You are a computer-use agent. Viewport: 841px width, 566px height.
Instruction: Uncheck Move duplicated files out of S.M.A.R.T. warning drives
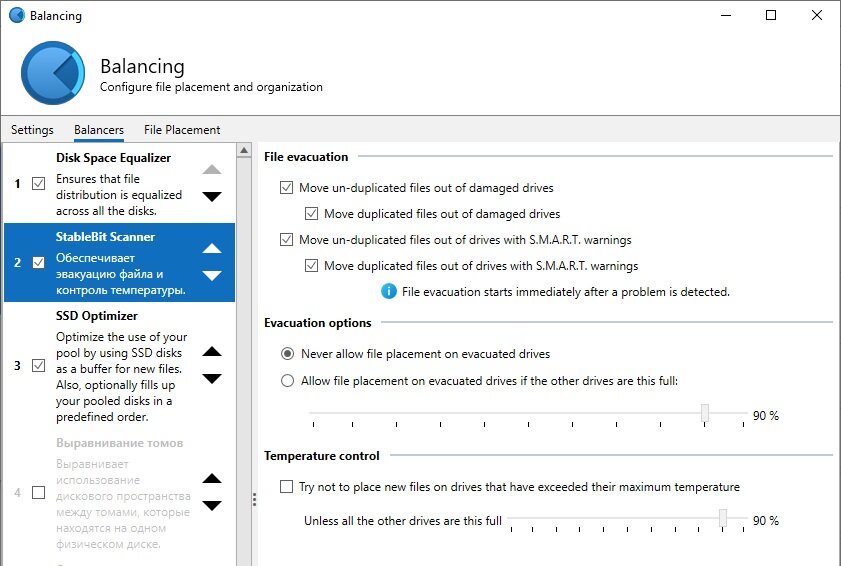coord(311,266)
